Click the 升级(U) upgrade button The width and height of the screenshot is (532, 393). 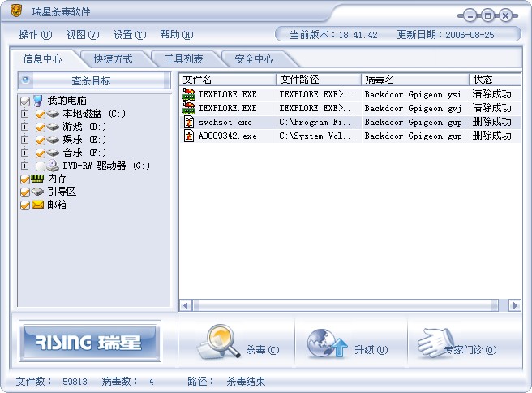point(351,343)
